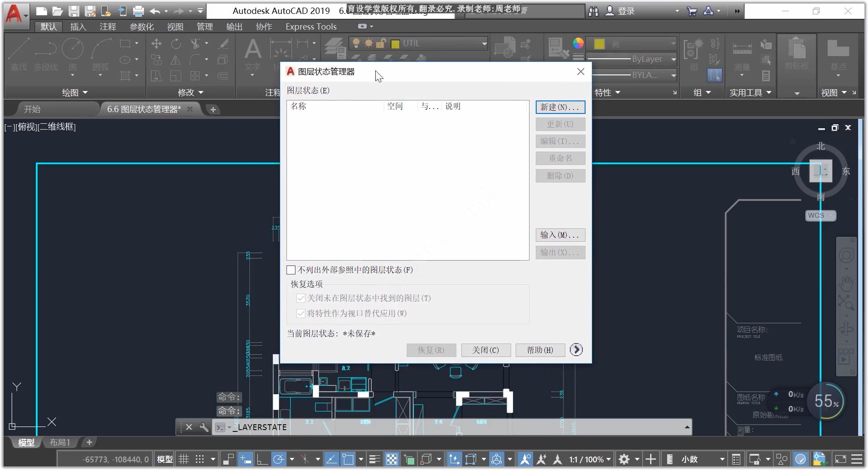This screenshot has height=470, width=868.
Task: Toggle 关闭未在图层状态中找到的图层 checkbox
Action: (301, 298)
